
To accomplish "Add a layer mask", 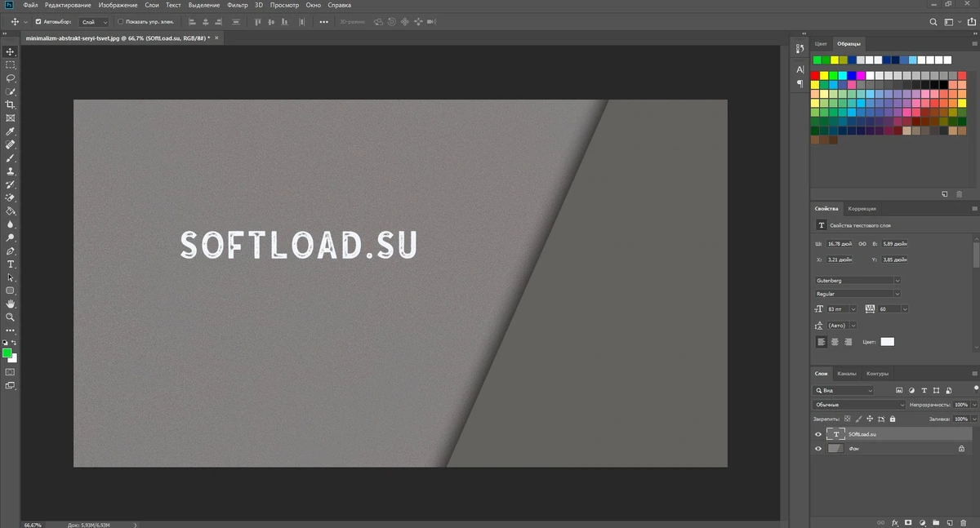I will click(x=908, y=521).
